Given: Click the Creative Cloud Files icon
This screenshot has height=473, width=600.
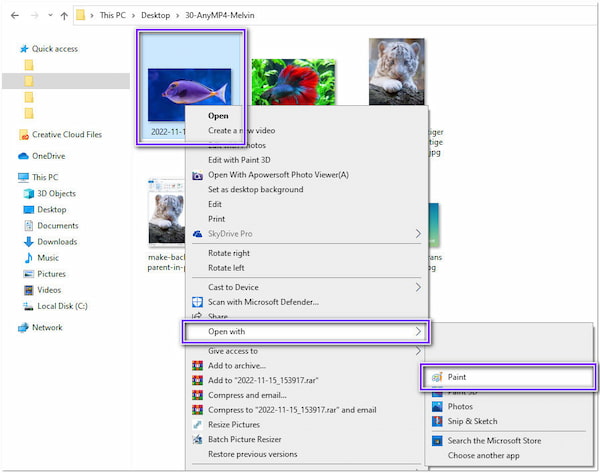Looking at the screenshot, I should click(24, 134).
